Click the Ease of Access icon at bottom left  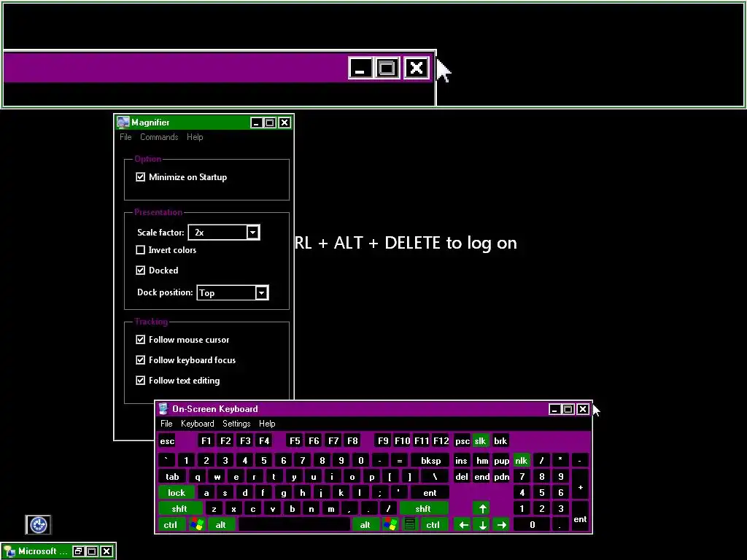click(38, 525)
